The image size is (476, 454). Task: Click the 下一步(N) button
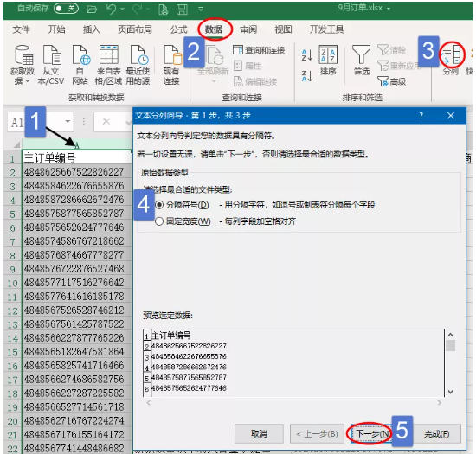coord(372,434)
